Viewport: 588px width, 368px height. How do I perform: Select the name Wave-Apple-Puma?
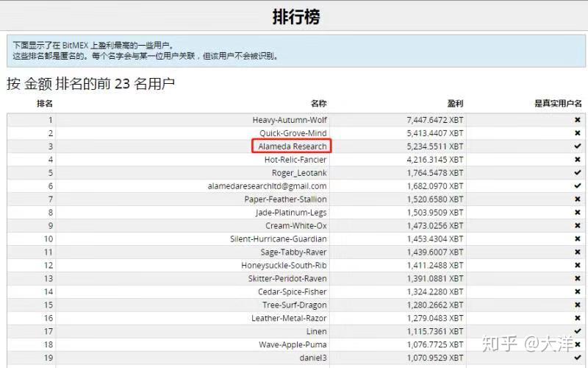point(293,344)
